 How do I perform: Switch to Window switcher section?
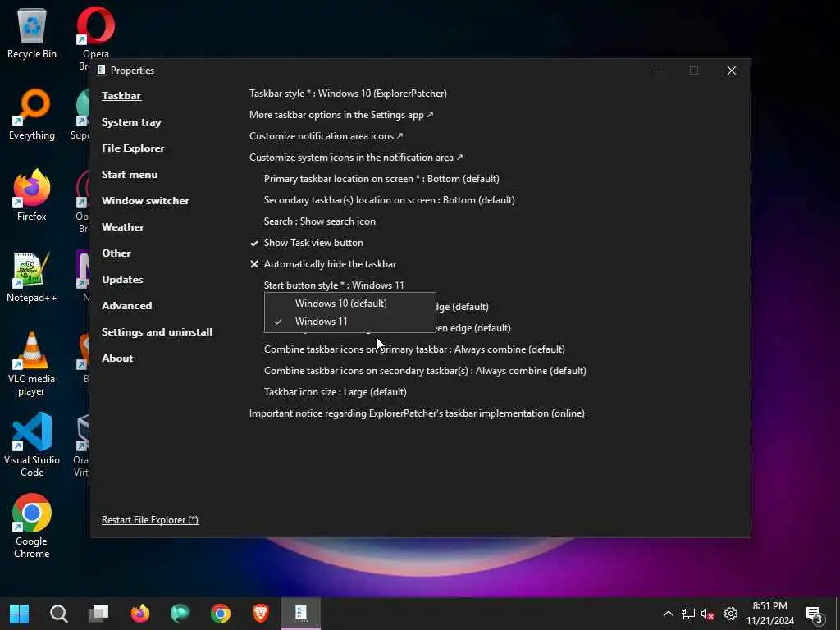pos(145,201)
